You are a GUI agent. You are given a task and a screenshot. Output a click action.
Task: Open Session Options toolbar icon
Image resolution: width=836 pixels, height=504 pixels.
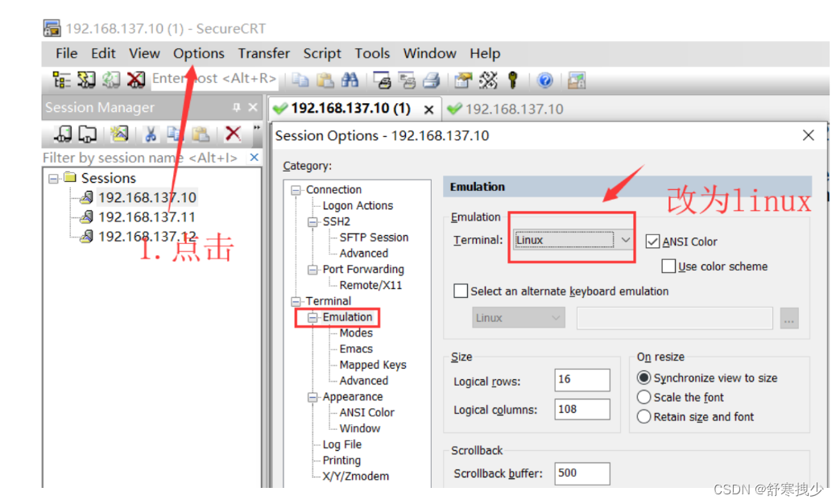pos(463,81)
